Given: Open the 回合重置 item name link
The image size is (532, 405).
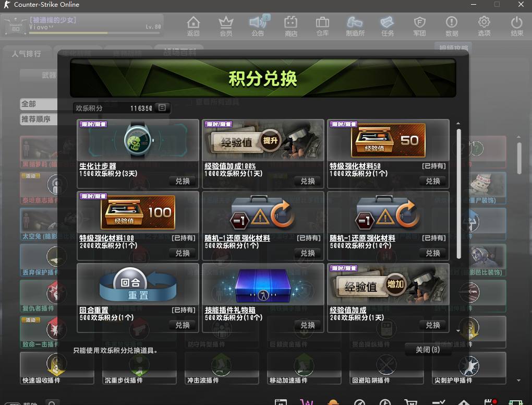Looking at the screenshot, I should point(94,310).
